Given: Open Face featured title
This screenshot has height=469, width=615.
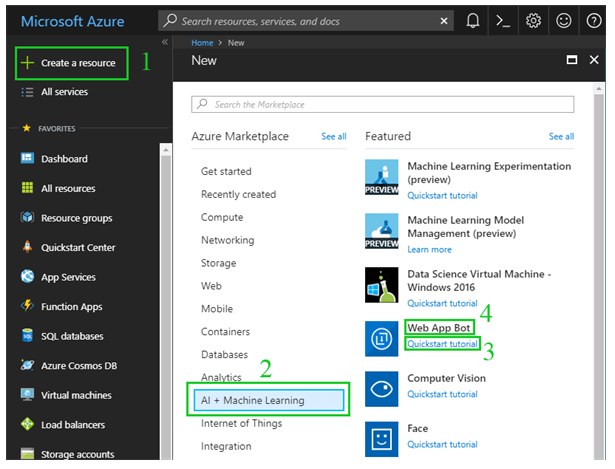Looking at the screenshot, I should tap(417, 428).
